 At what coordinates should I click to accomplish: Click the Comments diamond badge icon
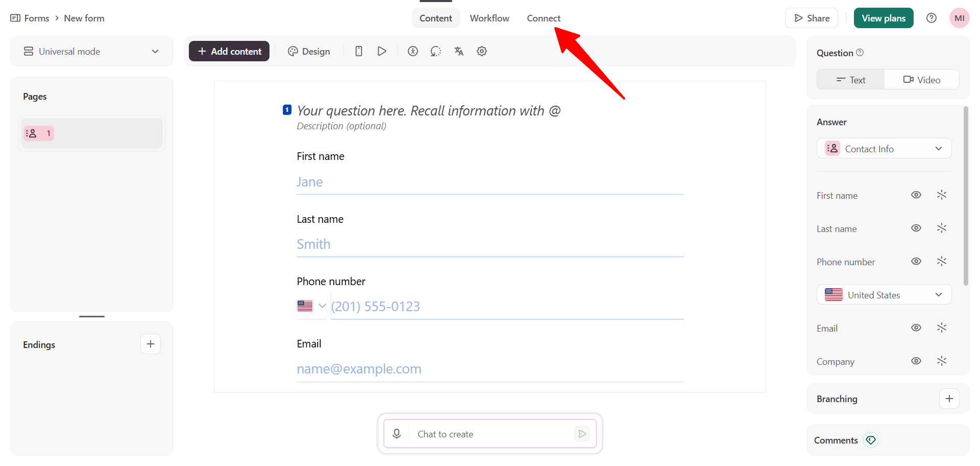tap(871, 440)
